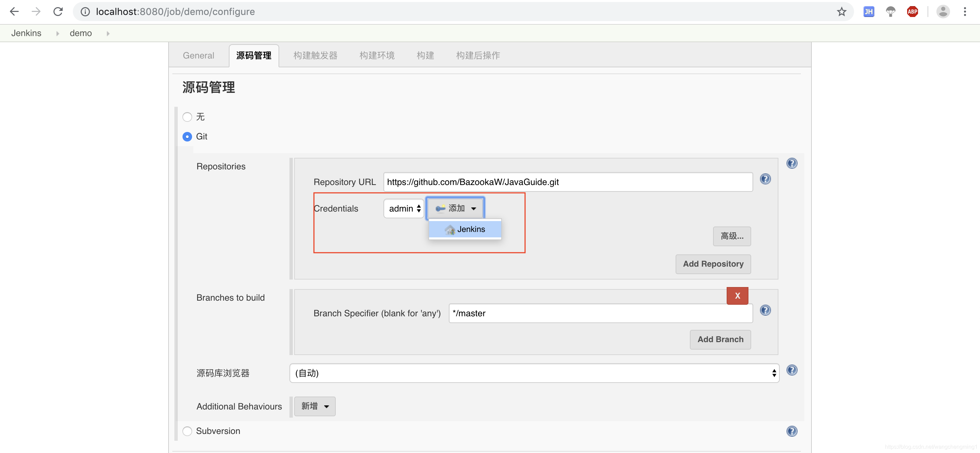The height and width of the screenshot is (453, 980).
Task: Click the Add Repository button
Action: click(x=713, y=264)
